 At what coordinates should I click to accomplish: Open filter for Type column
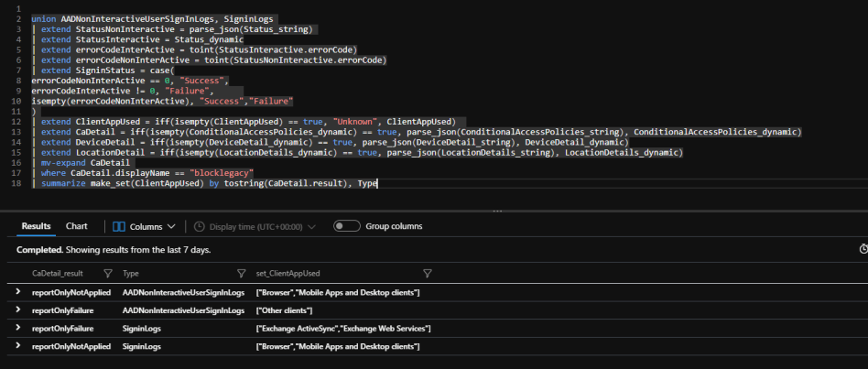241,273
